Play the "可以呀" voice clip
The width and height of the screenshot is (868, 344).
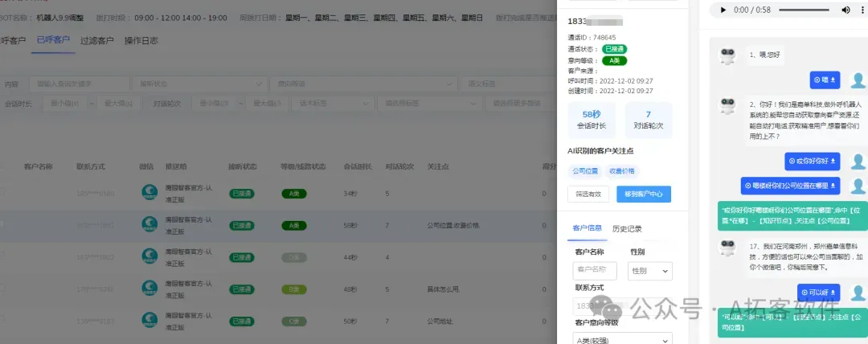805,293
